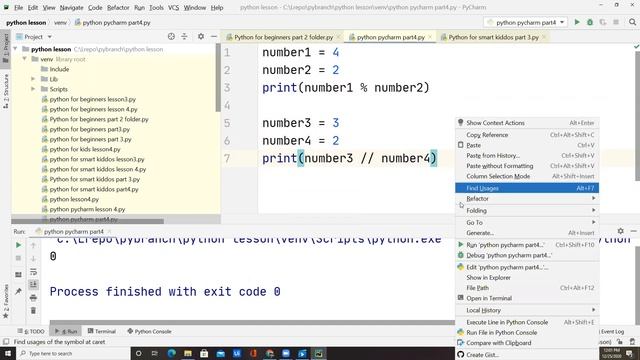The image size is (640, 360).
Task: Open the VCS menu
Action: pyautogui.click(x=173, y=7)
